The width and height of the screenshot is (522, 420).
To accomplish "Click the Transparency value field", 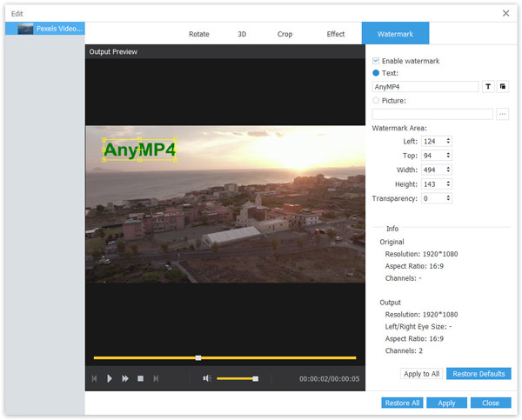I will [x=433, y=198].
